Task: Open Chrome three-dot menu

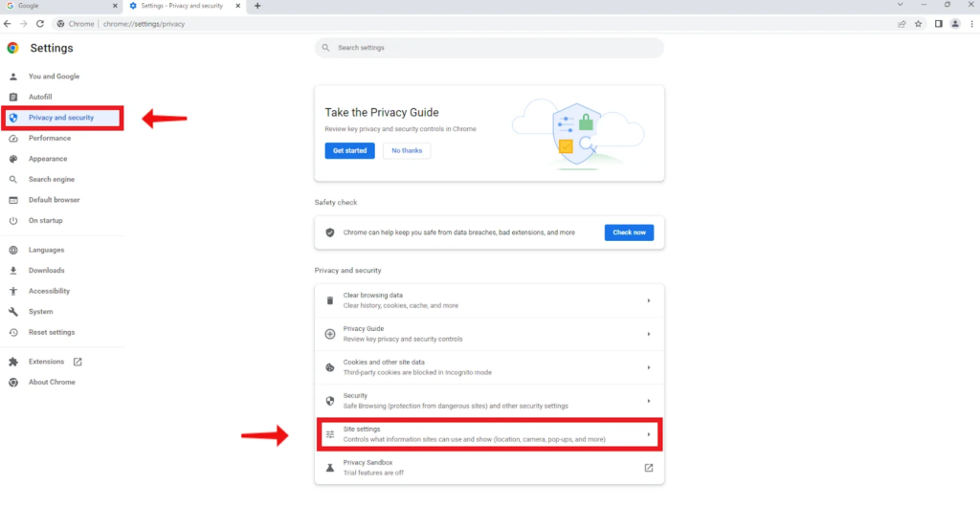Action: coord(971,24)
